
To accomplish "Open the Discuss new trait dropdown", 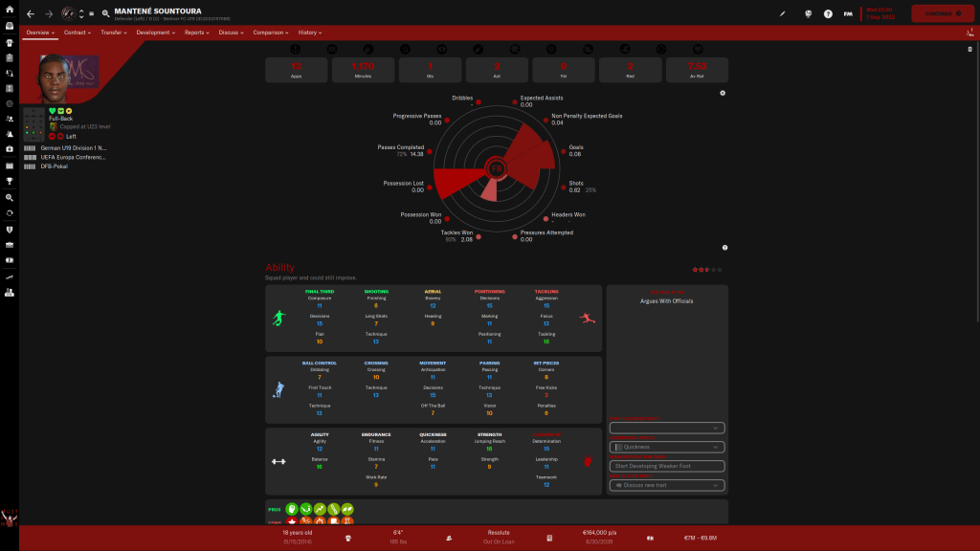I will pyautogui.click(x=666, y=485).
